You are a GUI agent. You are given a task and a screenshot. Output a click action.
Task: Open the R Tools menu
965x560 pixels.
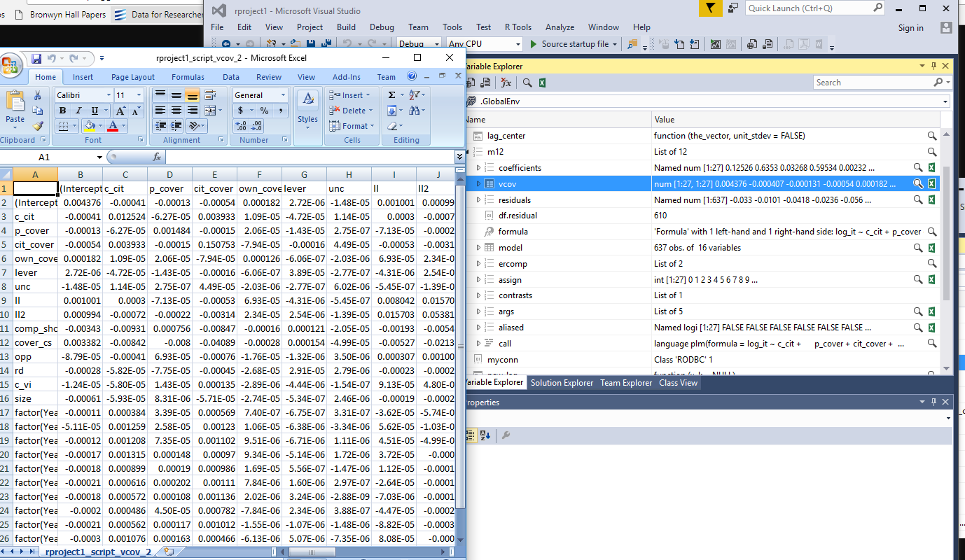pyautogui.click(x=518, y=27)
